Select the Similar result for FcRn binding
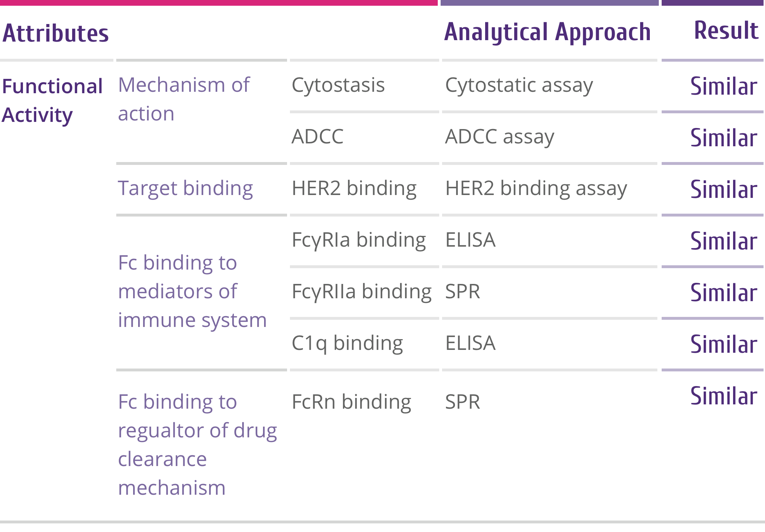This screenshot has height=532, width=765. tap(724, 396)
